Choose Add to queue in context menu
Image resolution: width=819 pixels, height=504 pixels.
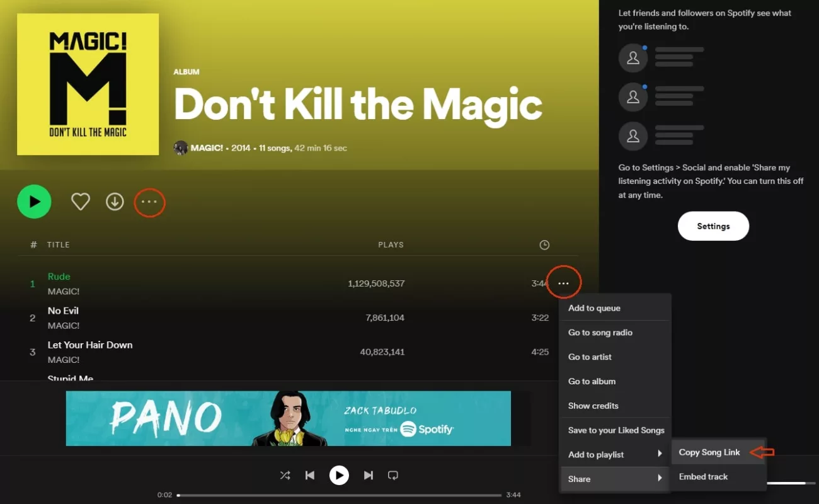pyautogui.click(x=615, y=308)
